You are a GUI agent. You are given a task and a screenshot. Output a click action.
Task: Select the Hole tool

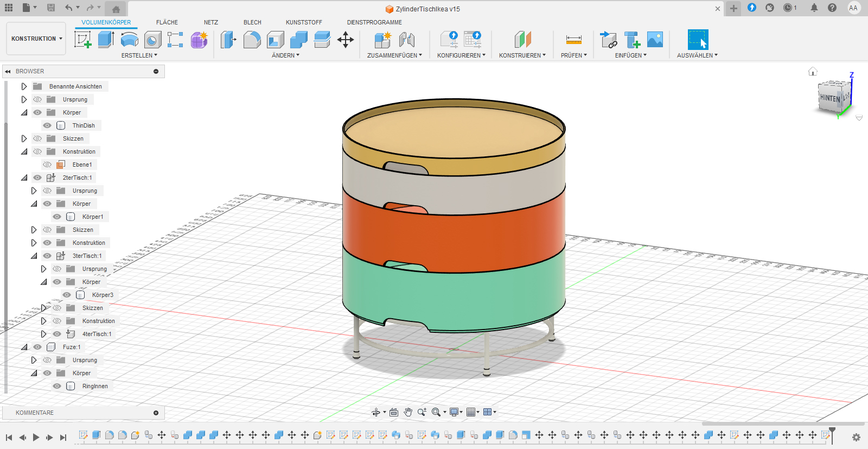point(152,40)
